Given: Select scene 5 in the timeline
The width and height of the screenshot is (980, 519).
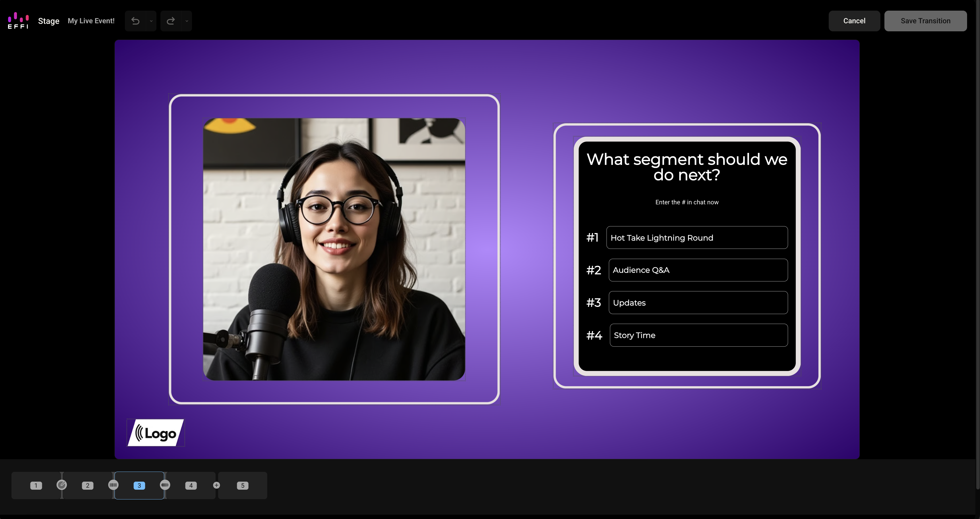Looking at the screenshot, I should [x=243, y=485].
